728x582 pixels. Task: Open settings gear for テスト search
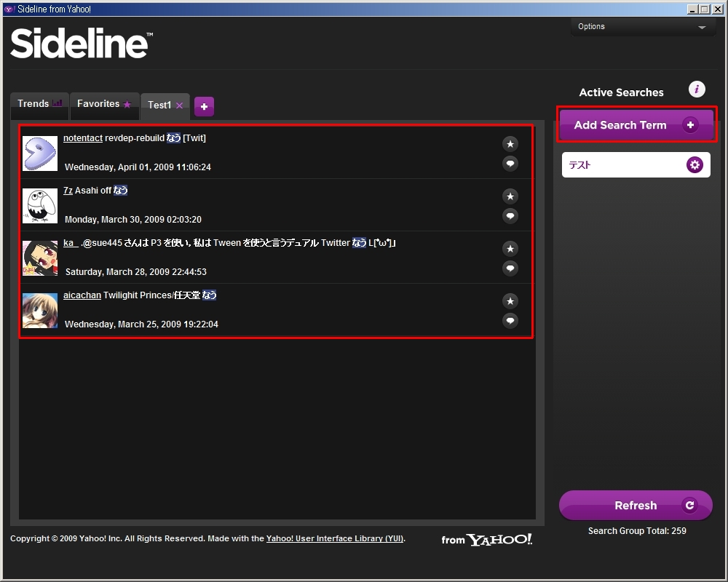pyautogui.click(x=695, y=164)
